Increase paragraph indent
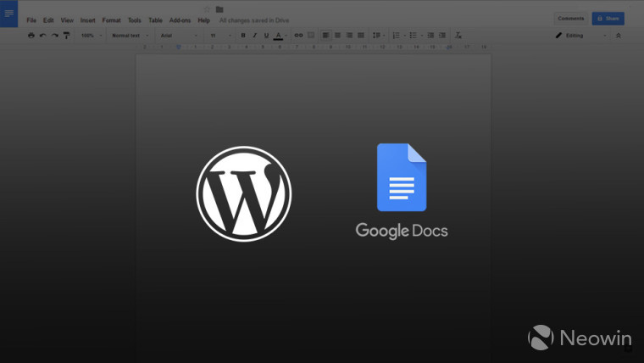 click(442, 36)
